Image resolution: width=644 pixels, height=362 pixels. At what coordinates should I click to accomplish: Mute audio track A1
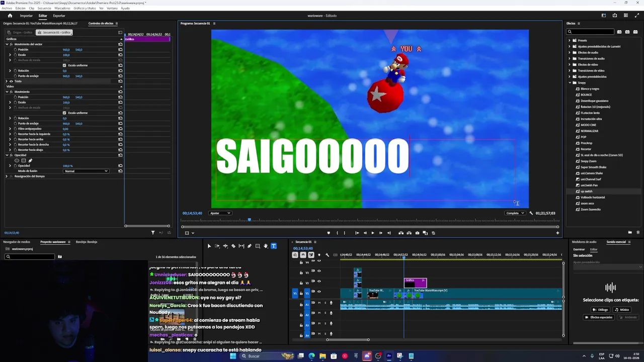tap(319, 303)
